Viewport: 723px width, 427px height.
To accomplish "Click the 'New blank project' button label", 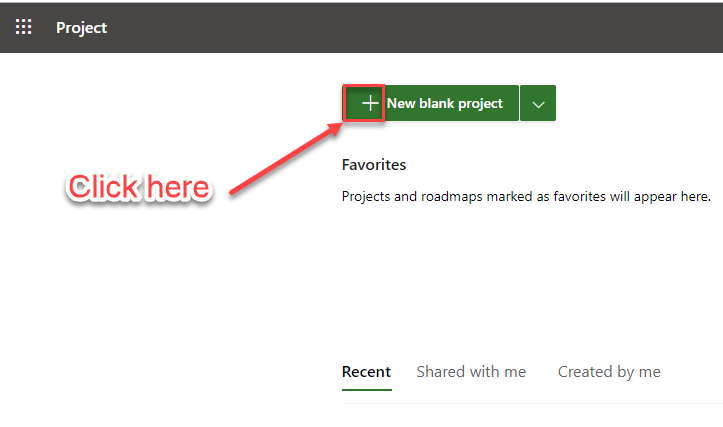I will [x=445, y=103].
